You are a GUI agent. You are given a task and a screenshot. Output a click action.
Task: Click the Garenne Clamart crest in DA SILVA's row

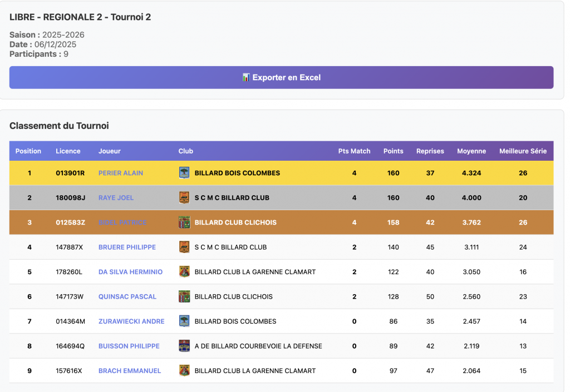tap(184, 272)
